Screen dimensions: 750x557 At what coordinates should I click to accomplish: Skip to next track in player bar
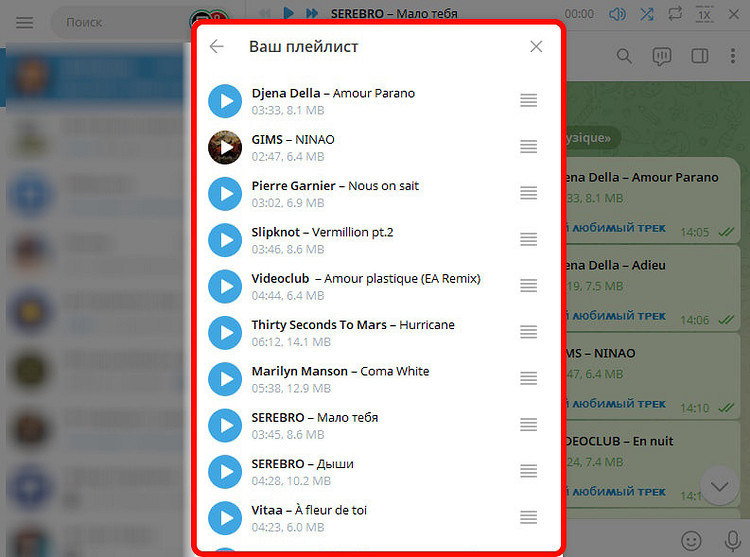click(x=312, y=13)
